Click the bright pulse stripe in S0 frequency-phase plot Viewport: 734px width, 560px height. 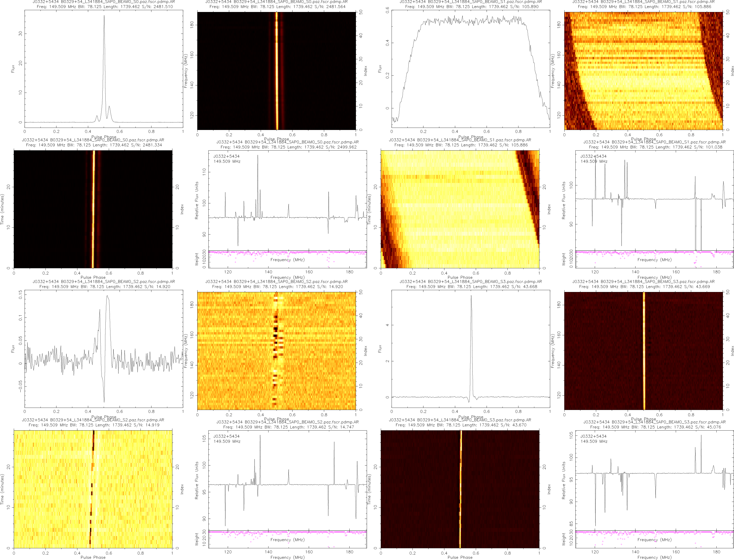277,71
